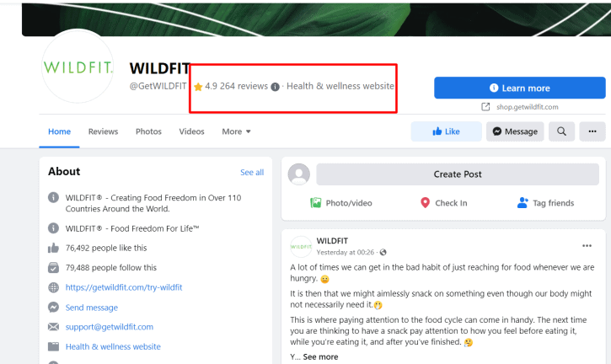Viewport: 611px width, 364px height.
Task: Choose the Tag friends icon
Action: [x=523, y=203]
